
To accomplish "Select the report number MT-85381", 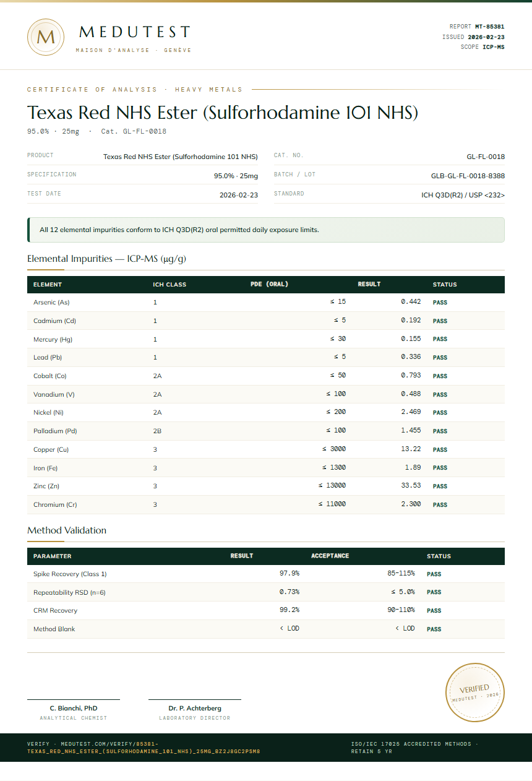I will point(489,27).
